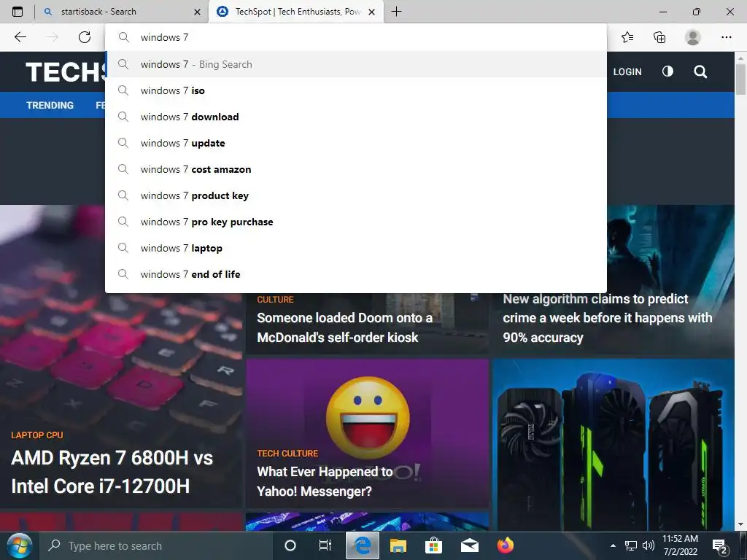Select suggestion windows 7 update
Viewport: 747px width, 560px height.
point(356,143)
